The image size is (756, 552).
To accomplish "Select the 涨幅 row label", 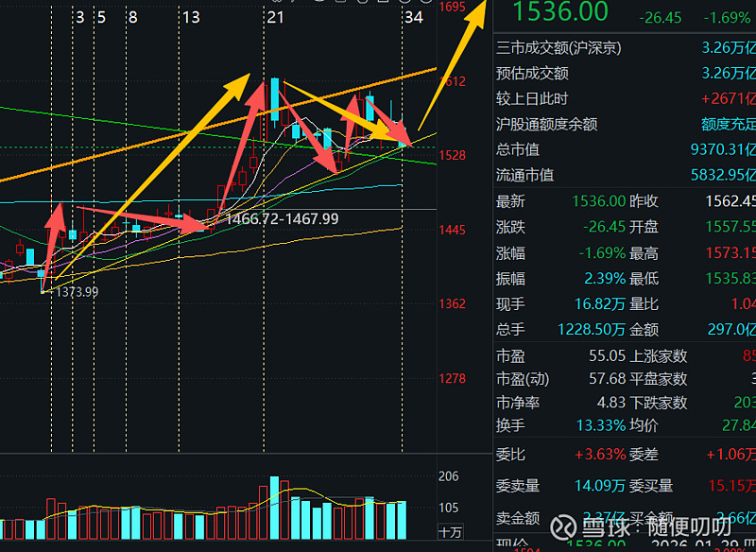I will (x=510, y=252).
